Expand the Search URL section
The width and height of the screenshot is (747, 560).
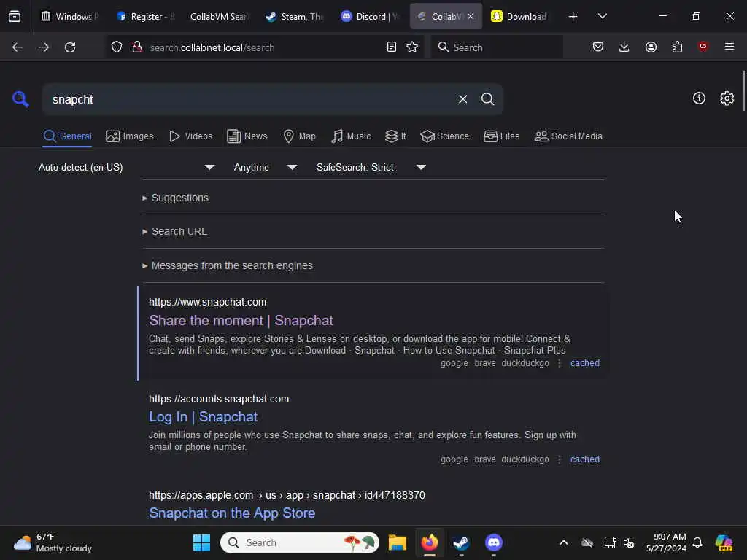pos(175,231)
